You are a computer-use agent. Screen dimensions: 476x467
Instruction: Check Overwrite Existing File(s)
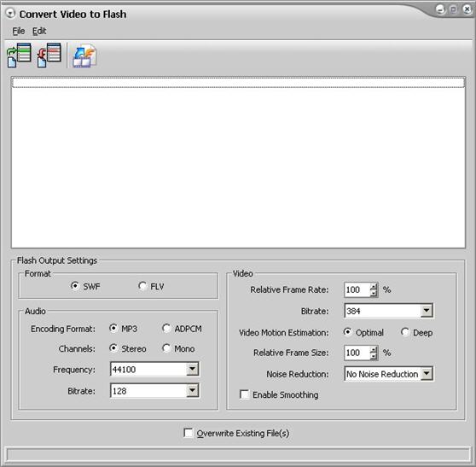pyautogui.click(x=189, y=433)
